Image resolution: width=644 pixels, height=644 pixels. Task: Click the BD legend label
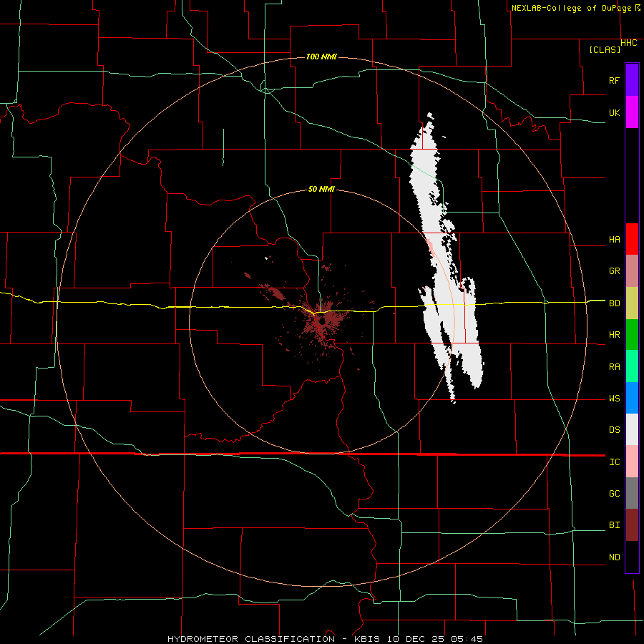(614, 303)
